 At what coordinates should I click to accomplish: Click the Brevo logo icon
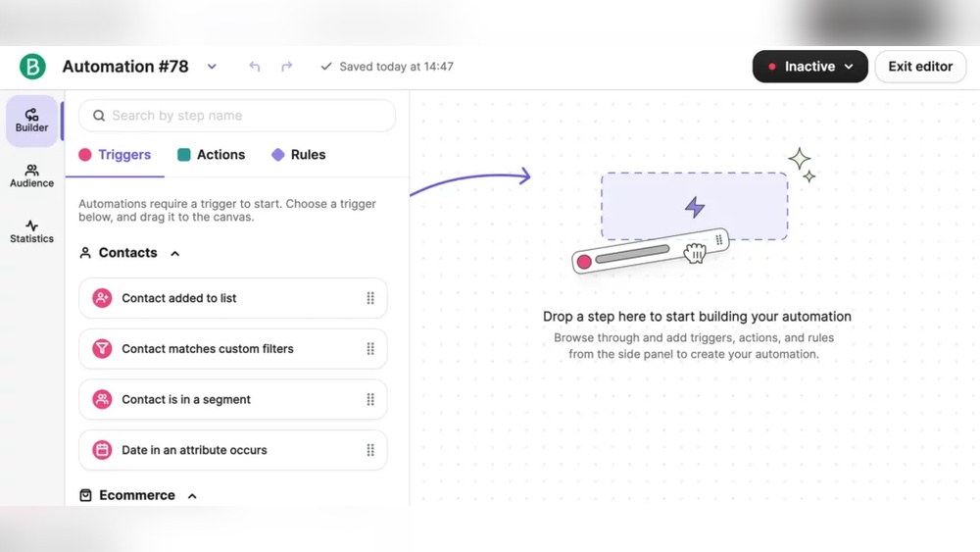click(x=32, y=67)
